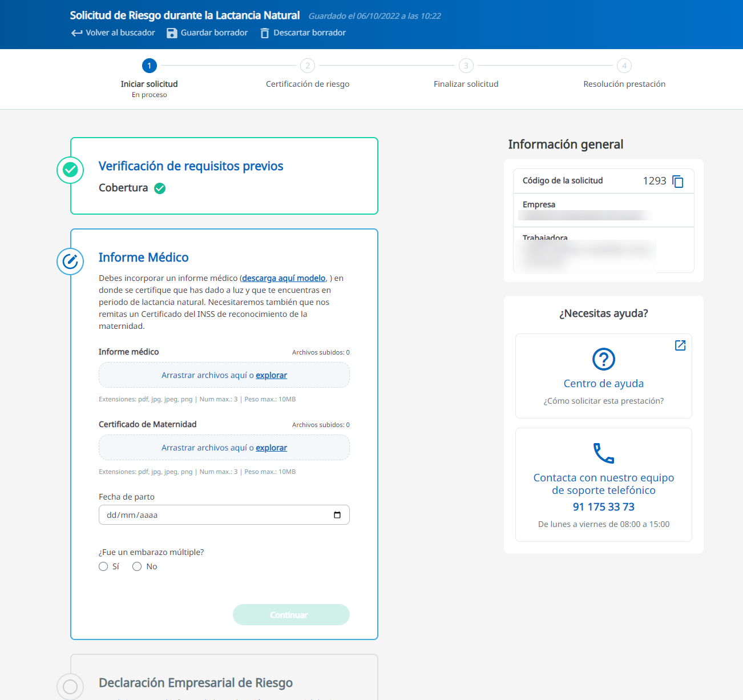Discard draft with Descartar borrador
This screenshot has height=700, width=743.
(x=303, y=33)
